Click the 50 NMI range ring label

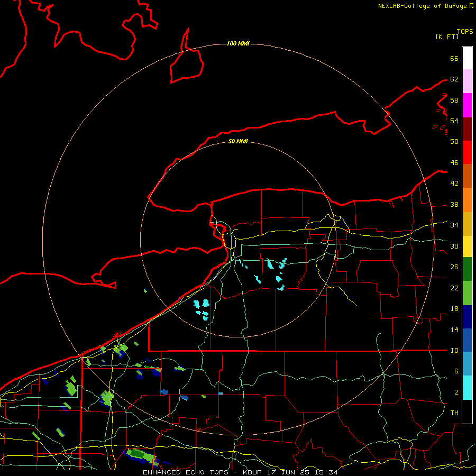coord(237,141)
